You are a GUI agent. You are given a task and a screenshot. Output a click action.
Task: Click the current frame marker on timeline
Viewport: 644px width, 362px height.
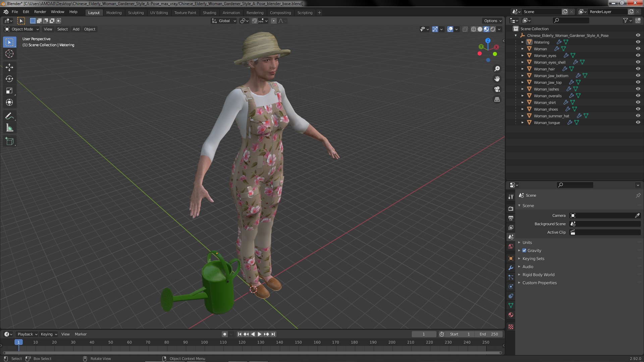18,342
